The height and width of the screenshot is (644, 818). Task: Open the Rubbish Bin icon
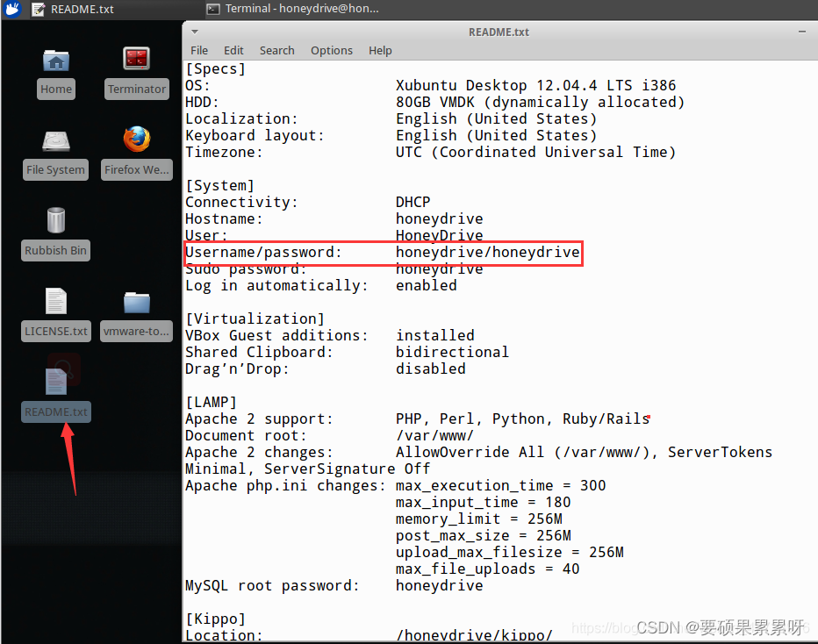(x=56, y=220)
